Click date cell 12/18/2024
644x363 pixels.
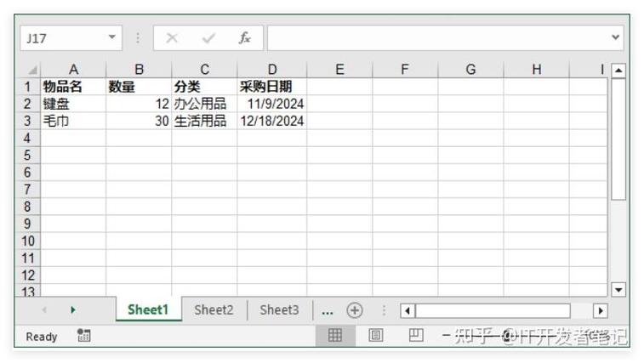[272, 121]
